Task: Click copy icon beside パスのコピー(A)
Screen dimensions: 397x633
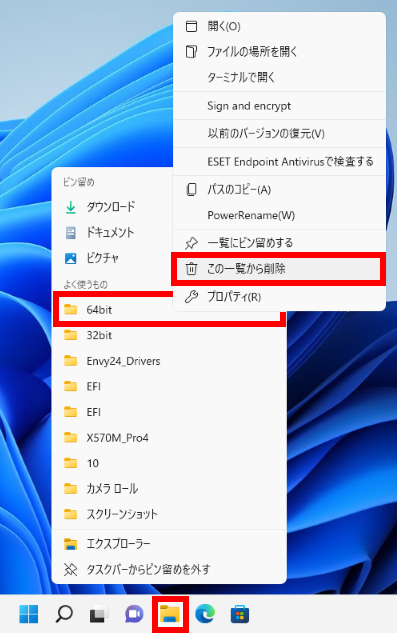Action: point(191,190)
